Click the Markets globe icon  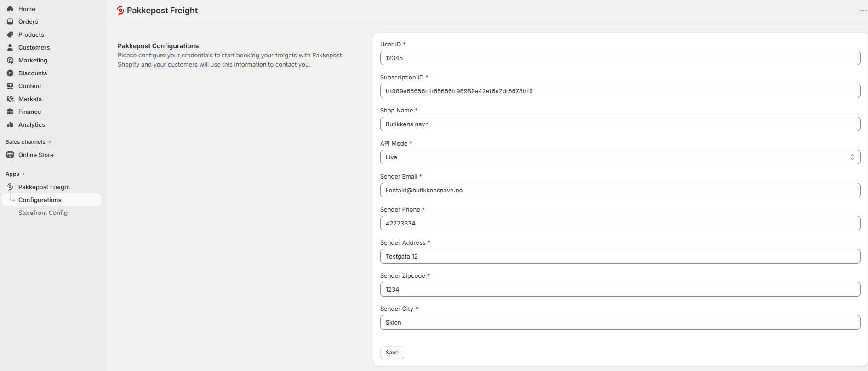pos(10,99)
